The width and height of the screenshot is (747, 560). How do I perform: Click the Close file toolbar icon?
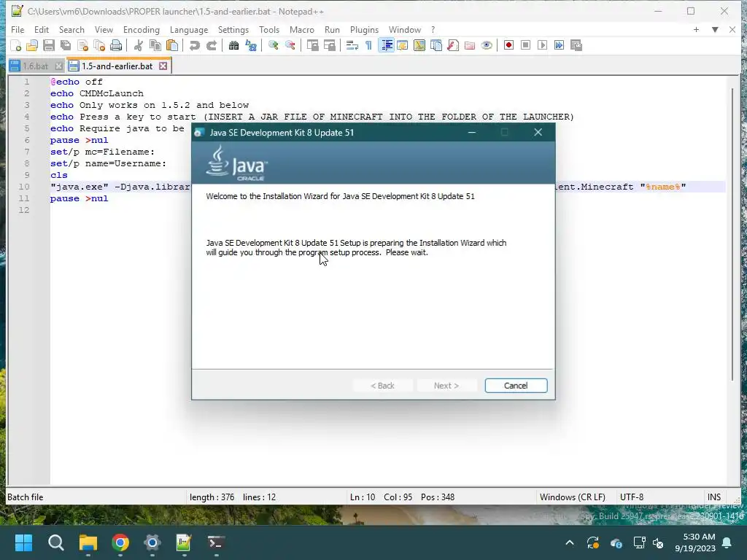point(83,45)
